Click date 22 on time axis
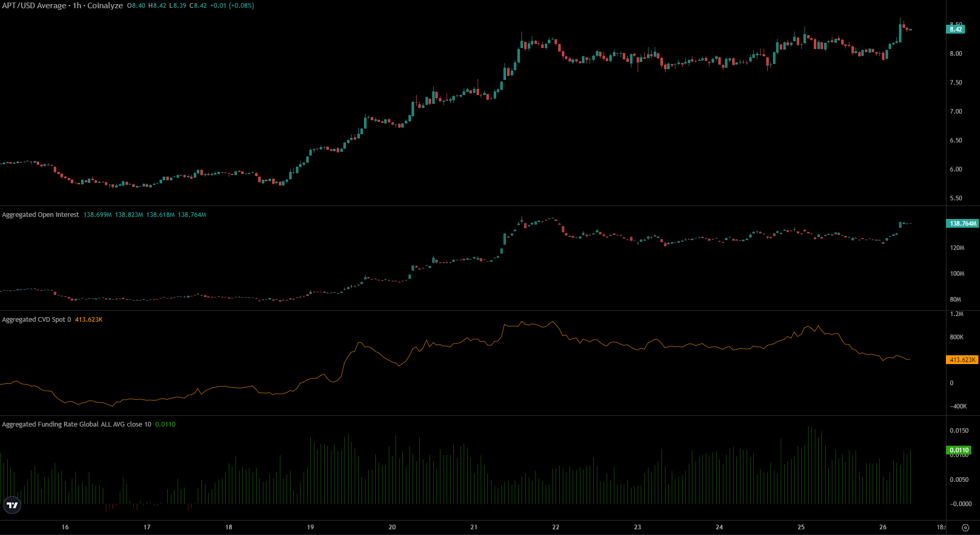 pos(556,527)
